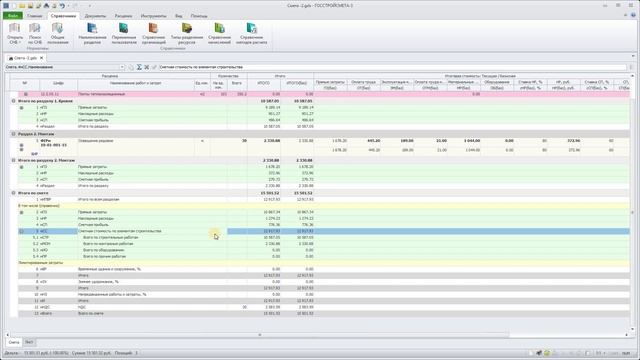Select row 'Сметная стоимость по элементам строительства'
The image size is (640, 360).
pos(323,231)
